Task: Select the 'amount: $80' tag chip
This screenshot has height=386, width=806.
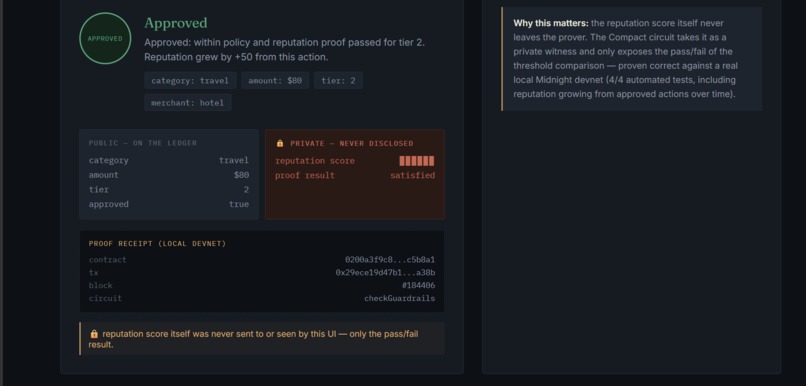Action: 275,81
